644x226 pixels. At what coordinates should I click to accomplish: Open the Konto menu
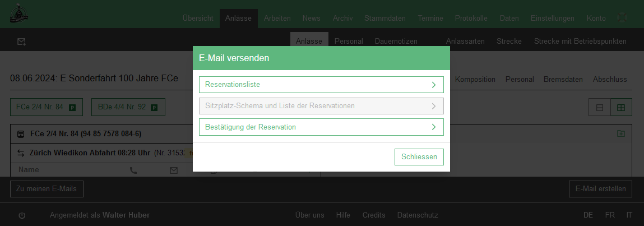[596, 19]
